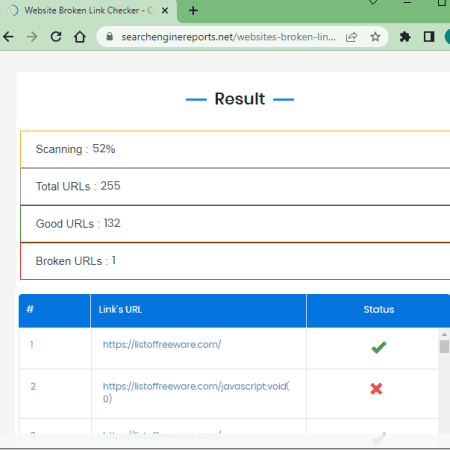Open a new browser tab

pyautogui.click(x=193, y=11)
